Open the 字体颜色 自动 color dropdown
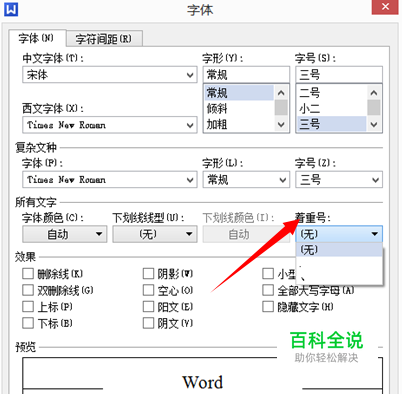Viewport: 403px width, 394px height. (65, 234)
